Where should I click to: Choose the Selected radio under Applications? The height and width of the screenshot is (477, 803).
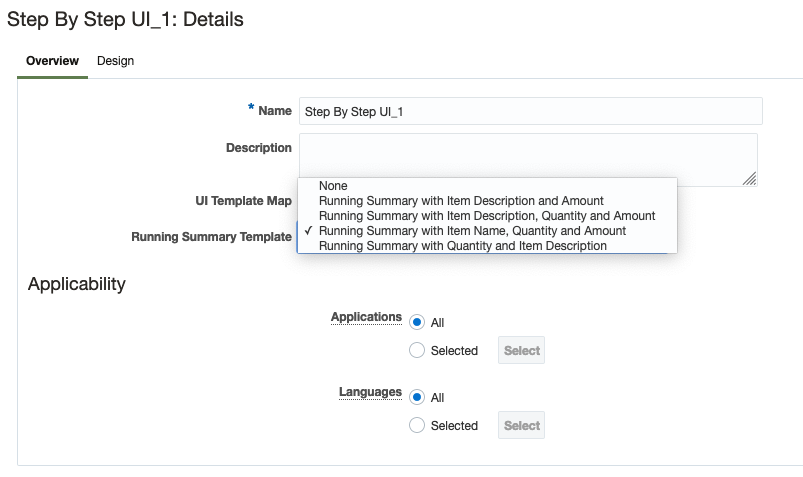[x=417, y=351]
